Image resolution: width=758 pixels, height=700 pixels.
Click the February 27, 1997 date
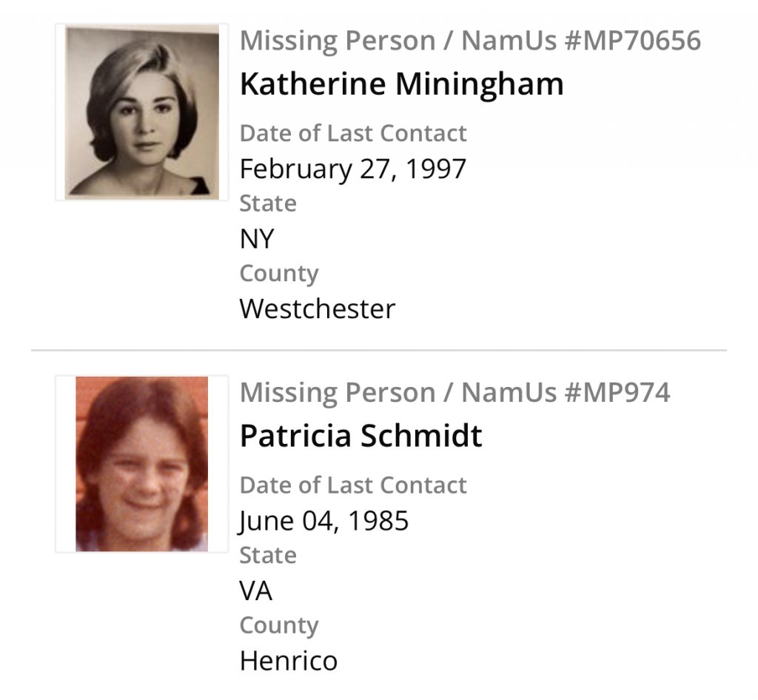click(352, 169)
